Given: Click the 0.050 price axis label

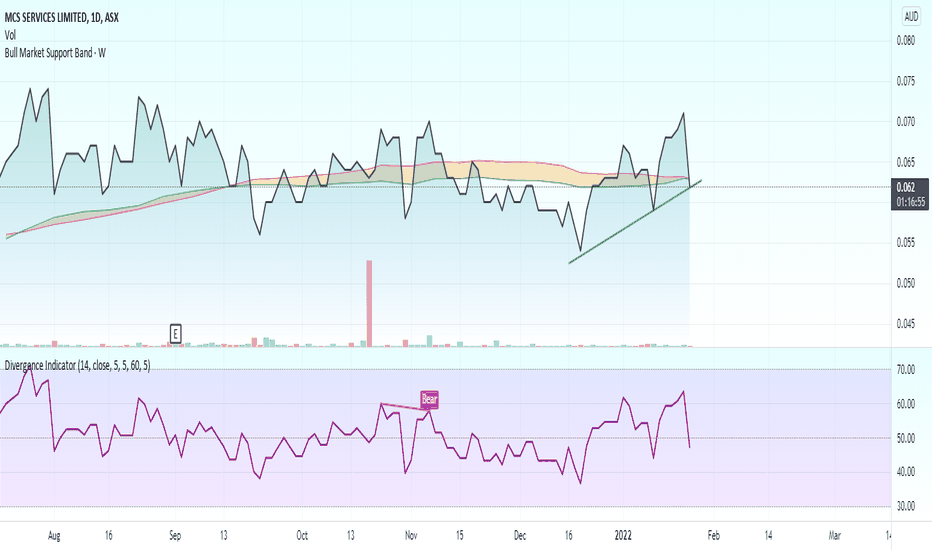Looking at the screenshot, I should pos(906,283).
